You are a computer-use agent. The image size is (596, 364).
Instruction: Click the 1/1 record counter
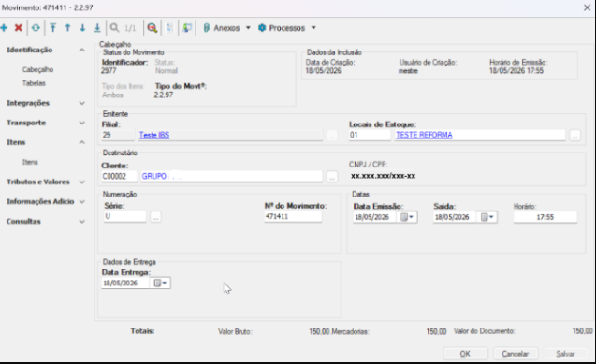coord(130,28)
